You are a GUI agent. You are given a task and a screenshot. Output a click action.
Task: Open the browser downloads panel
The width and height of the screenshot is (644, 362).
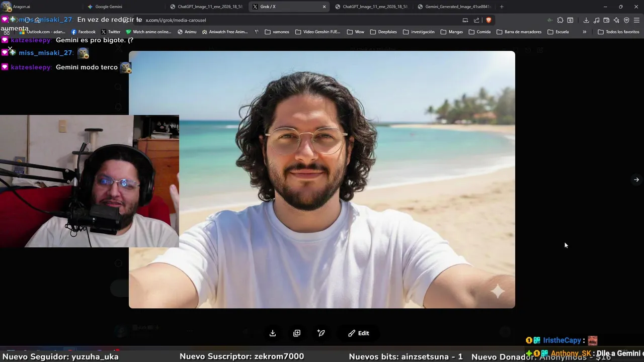(586, 20)
